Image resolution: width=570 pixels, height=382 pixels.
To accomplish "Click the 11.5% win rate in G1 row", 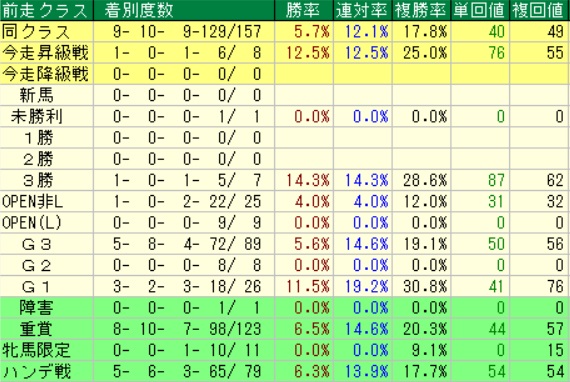I will pos(304,286).
